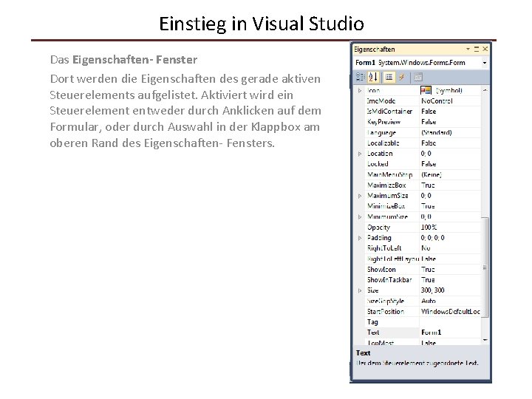532x399 pixels.
Task: Click the NoControl value of ImeMode
Action: pyautogui.click(x=437, y=101)
